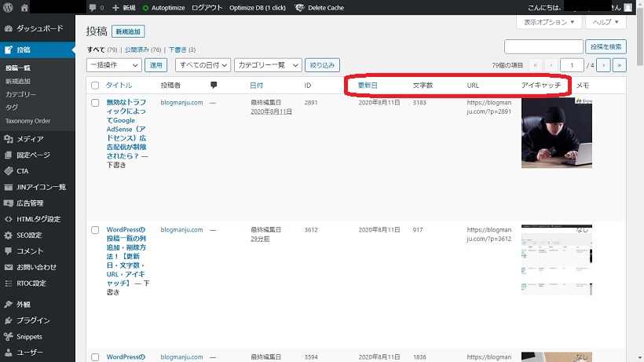
Task: Click the current page number field
Action: point(571,65)
